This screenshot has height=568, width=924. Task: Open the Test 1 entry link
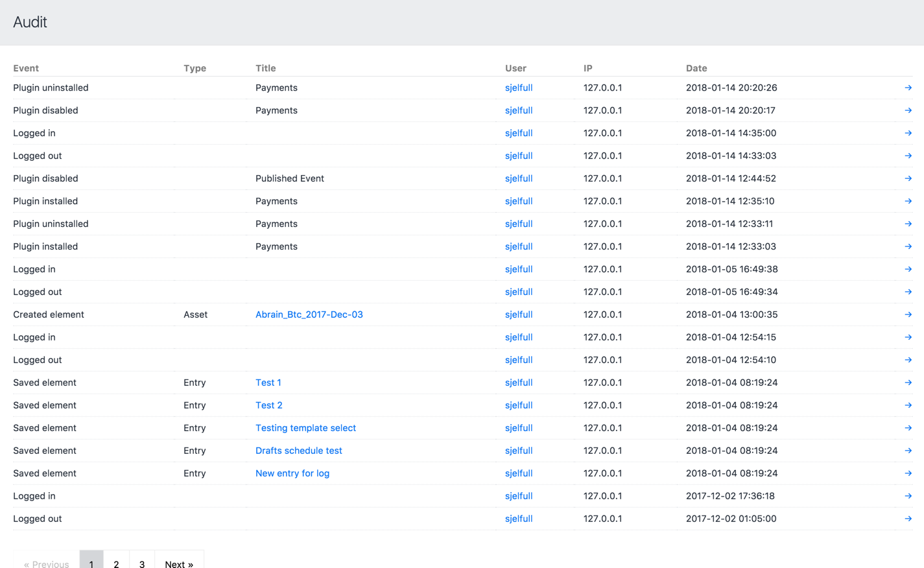point(268,383)
